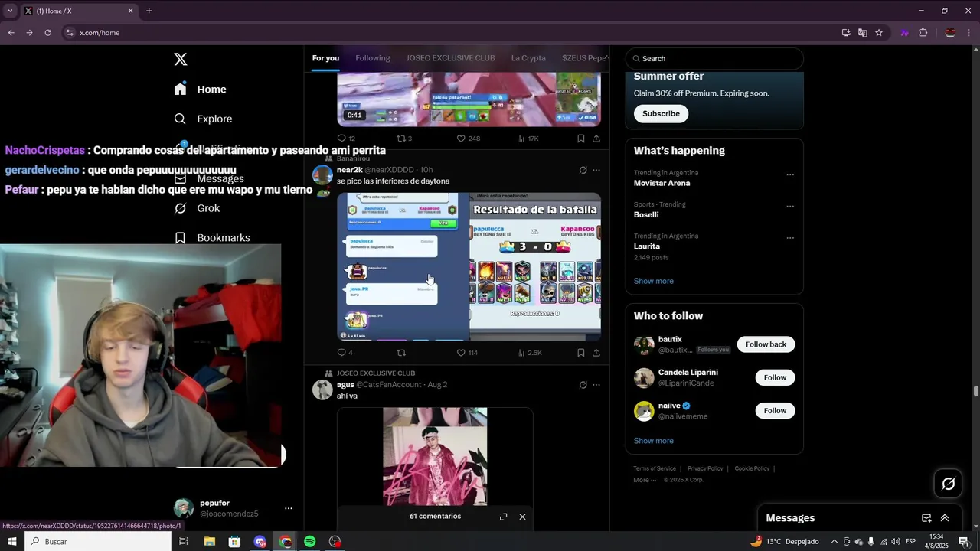Open Spotify from the taskbar
Screen dimensions: 980x551
tap(309, 541)
